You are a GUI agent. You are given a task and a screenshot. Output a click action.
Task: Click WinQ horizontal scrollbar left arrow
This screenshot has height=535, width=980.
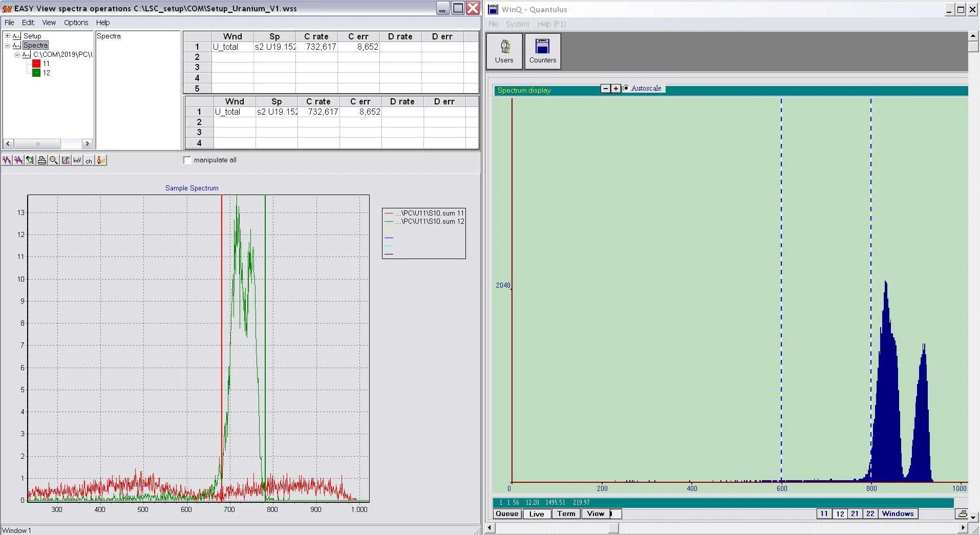(490, 528)
